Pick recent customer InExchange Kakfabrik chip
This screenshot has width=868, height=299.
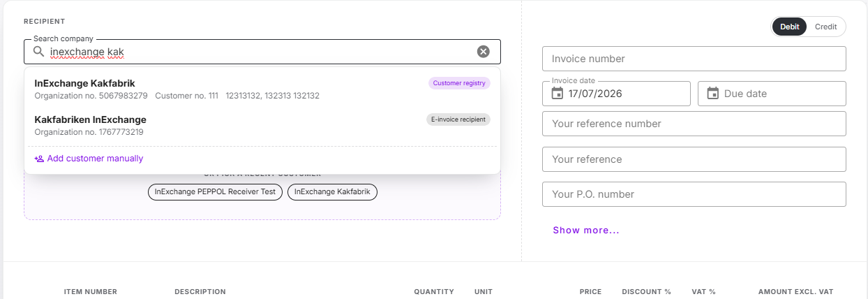tap(332, 192)
